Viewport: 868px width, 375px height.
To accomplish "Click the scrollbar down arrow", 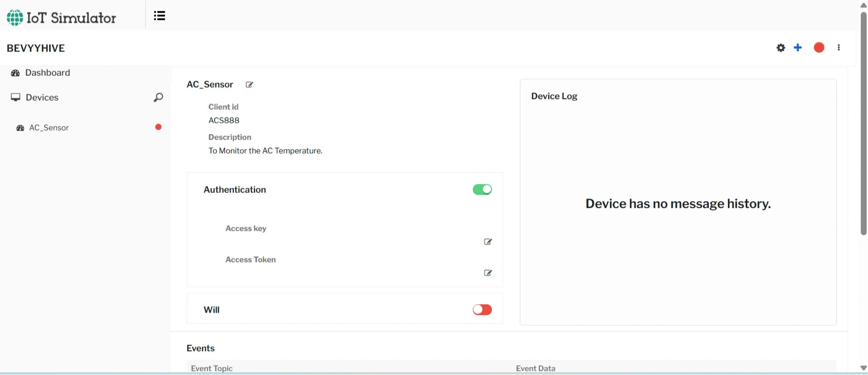I will [x=863, y=368].
